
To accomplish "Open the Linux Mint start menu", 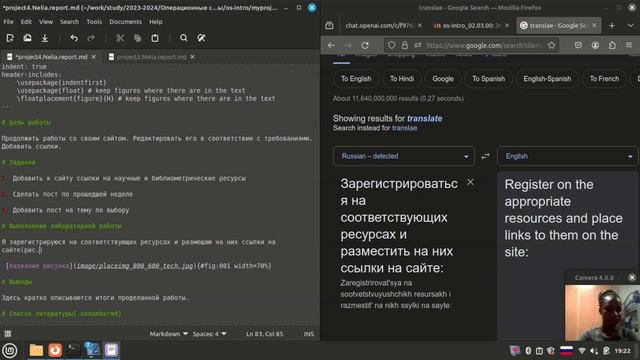I will pos(10,350).
